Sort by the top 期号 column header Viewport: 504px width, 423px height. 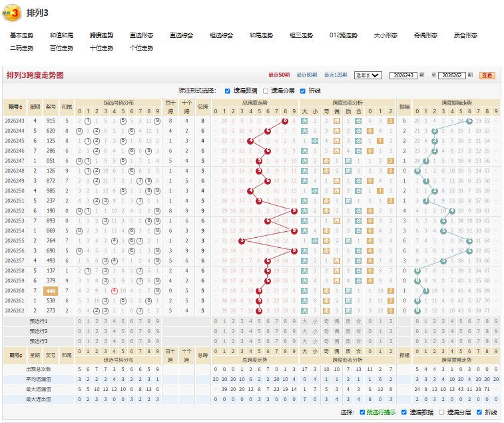(15, 107)
